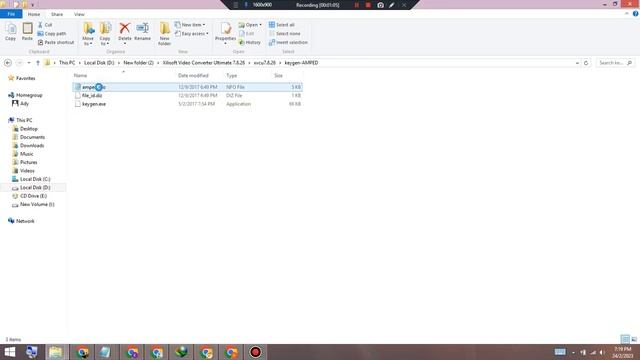Image resolution: width=640 pixels, height=360 pixels.
Task: Stop the recording with the red square
Action: tap(368, 5)
